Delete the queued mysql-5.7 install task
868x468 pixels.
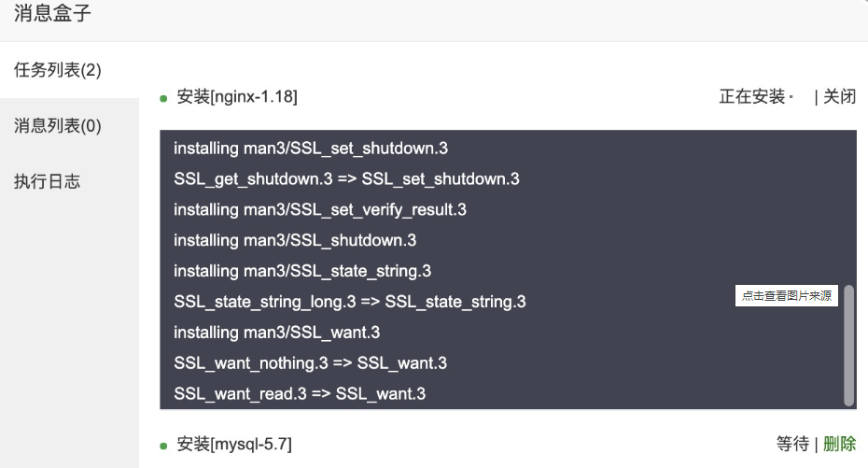click(x=839, y=444)
